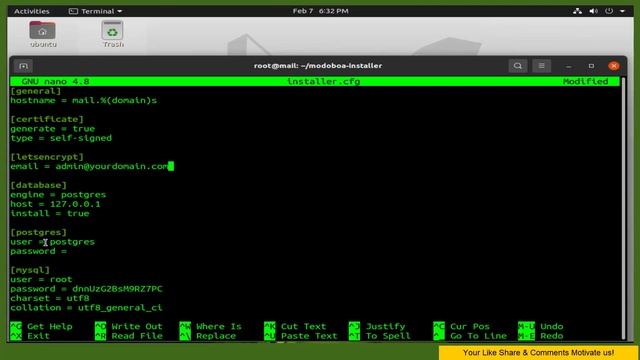
Task: Open the clock showing Feb 7 6:32 PM
Action: point(320,11)
